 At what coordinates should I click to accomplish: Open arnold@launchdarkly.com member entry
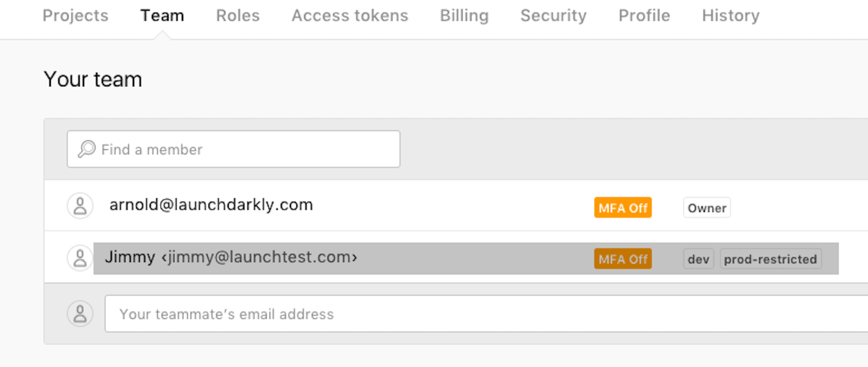[x=211, y=205]
